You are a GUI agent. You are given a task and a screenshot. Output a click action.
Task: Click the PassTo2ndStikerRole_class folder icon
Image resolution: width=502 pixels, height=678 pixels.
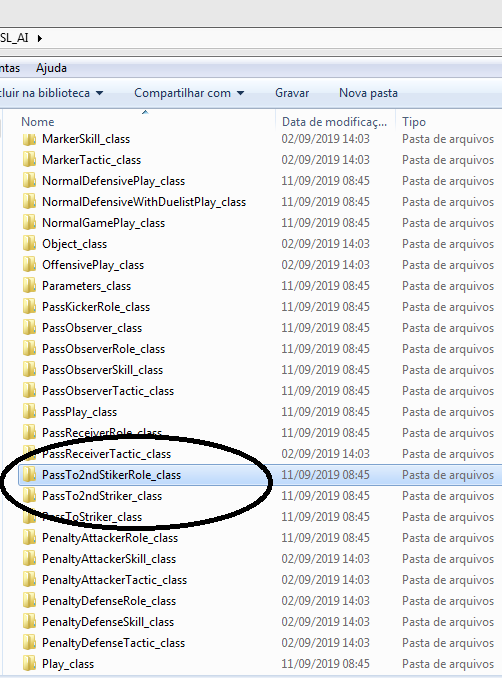pyautogui.click(x=29, y=475)
